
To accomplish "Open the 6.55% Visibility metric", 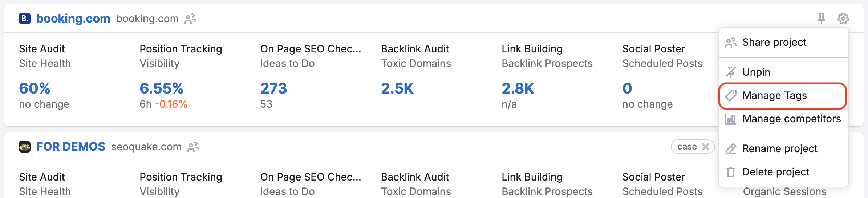I will [x=161, y=88].
